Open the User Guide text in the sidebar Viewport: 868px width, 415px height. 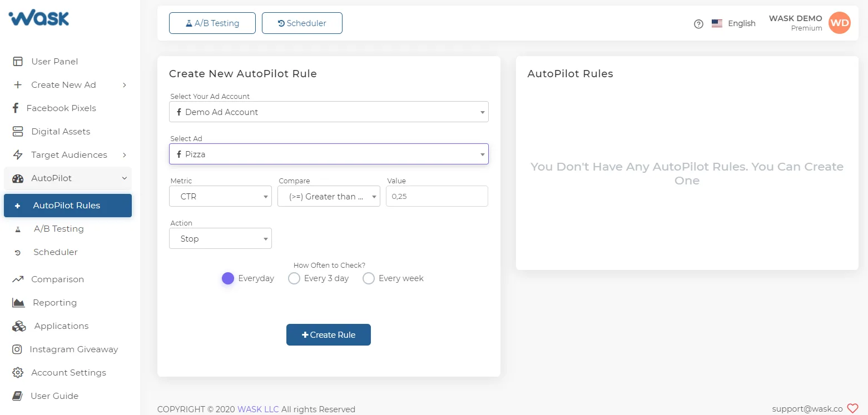tap(54, 396)
